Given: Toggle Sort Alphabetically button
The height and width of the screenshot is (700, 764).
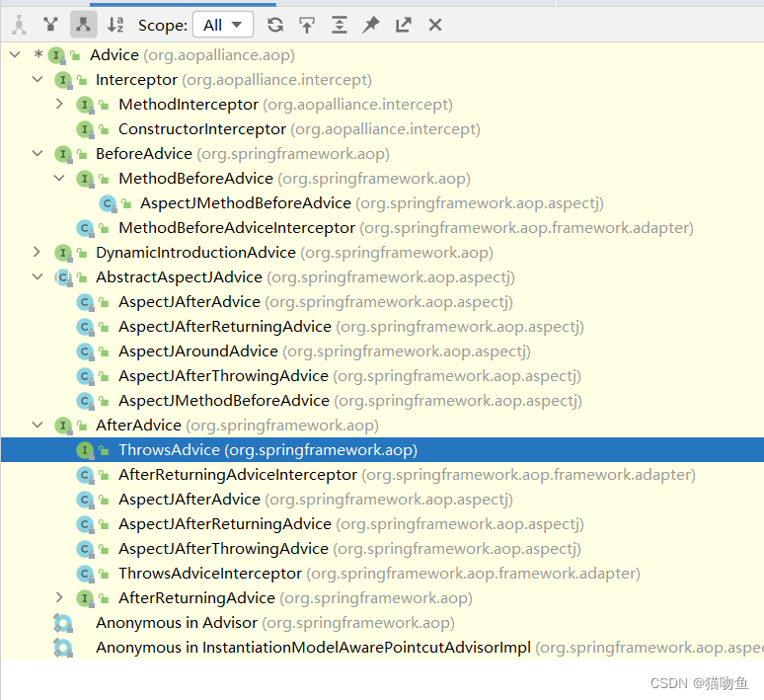Looking at the screenshot, I should [x=115, y=25].
